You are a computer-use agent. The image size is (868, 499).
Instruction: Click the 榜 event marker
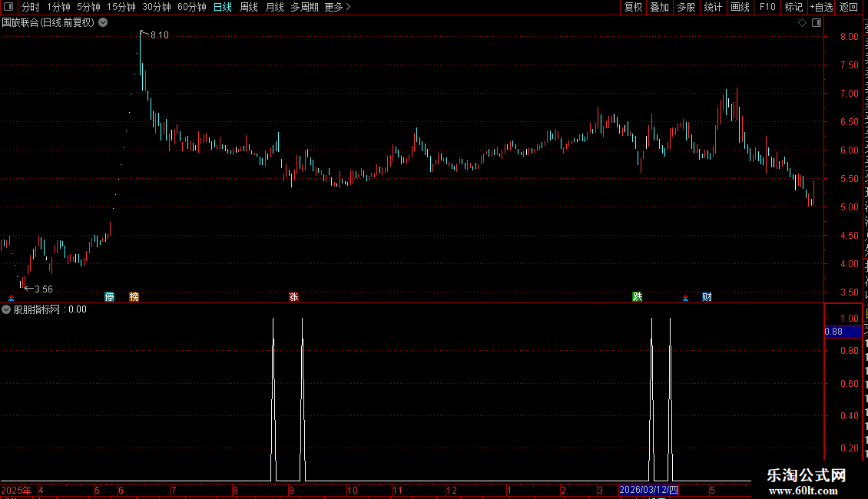[134, 297]
